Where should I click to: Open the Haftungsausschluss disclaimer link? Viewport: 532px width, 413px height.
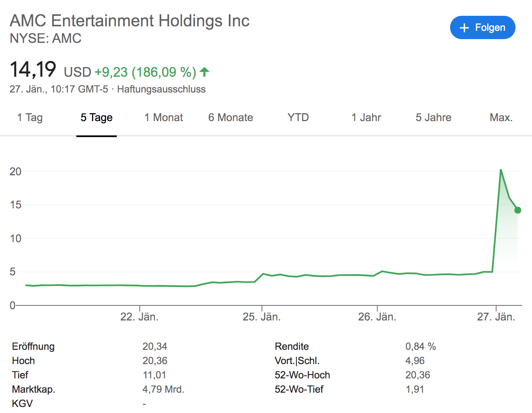(x=161, y=89)
